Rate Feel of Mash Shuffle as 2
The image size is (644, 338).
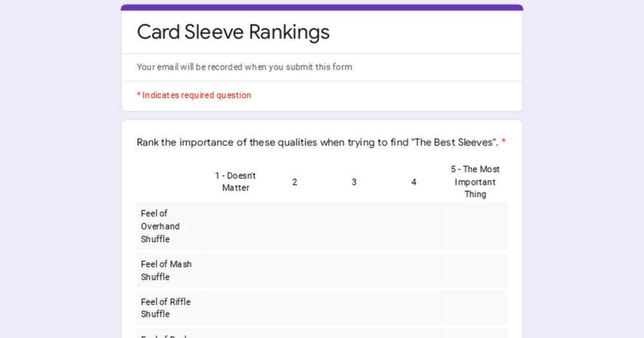click(x=294, y=270)
